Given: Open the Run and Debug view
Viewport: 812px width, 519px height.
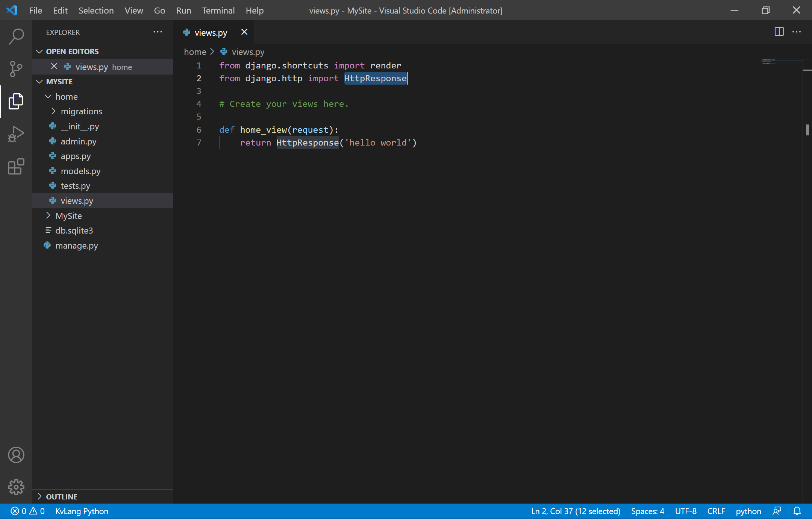Looking at the screenshot, I should click(16, 134).
